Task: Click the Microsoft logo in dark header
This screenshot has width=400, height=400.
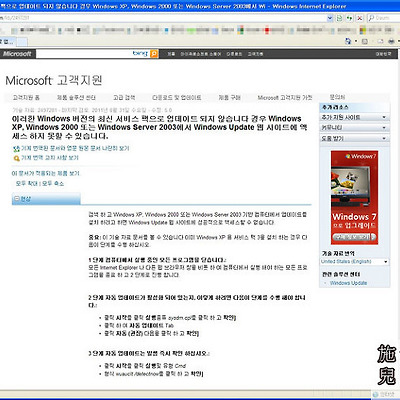Action: (17, 54)
